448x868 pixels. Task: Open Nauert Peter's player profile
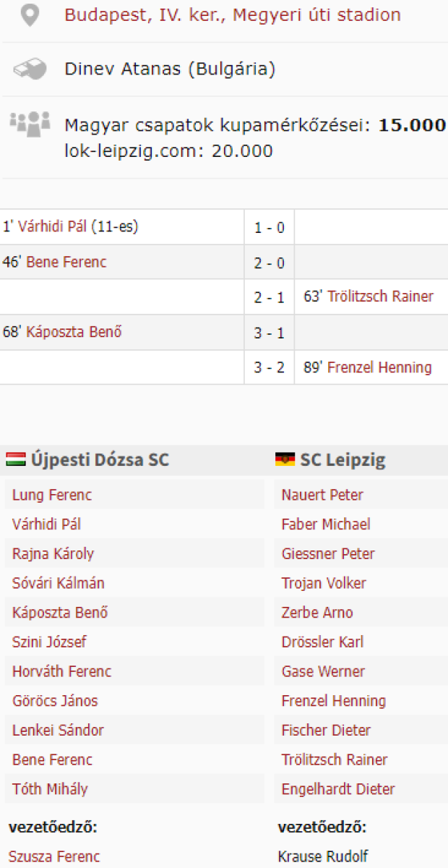click(322, 495)
